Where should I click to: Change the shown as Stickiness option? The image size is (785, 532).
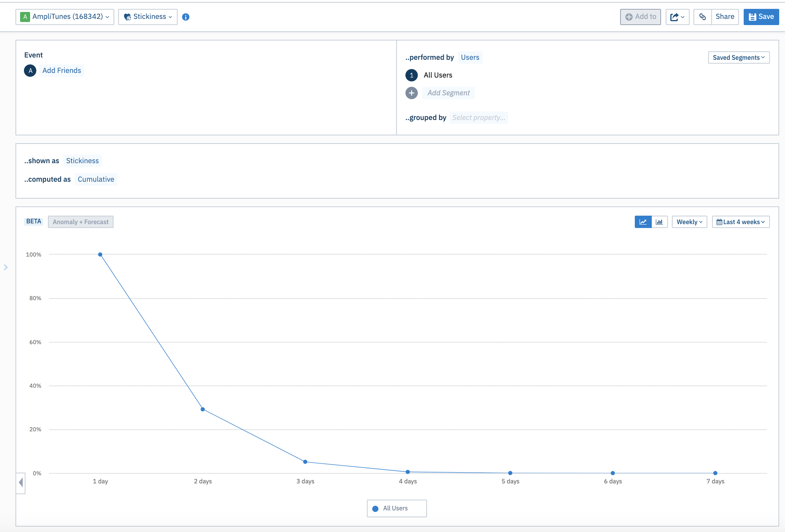82,161
